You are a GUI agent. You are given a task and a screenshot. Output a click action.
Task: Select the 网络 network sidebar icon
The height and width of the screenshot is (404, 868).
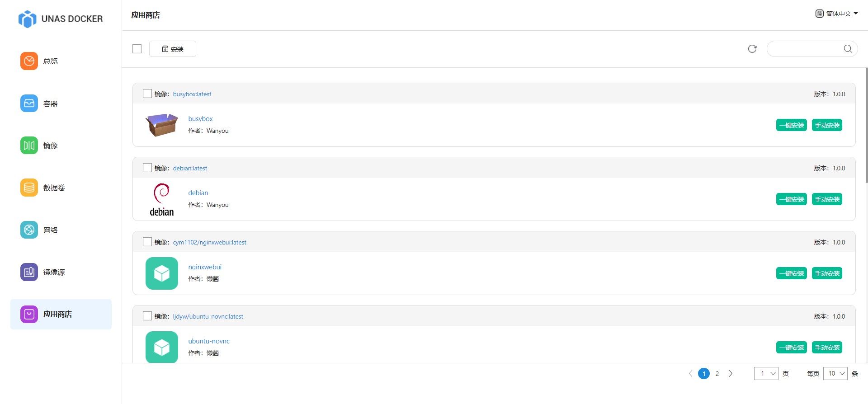tap(29, 230)
